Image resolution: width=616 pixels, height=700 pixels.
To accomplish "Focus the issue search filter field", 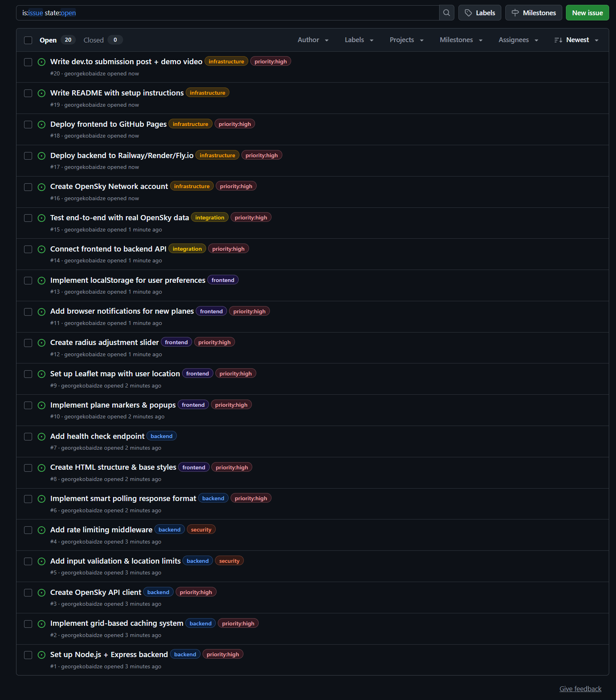I will pos(227,13).
